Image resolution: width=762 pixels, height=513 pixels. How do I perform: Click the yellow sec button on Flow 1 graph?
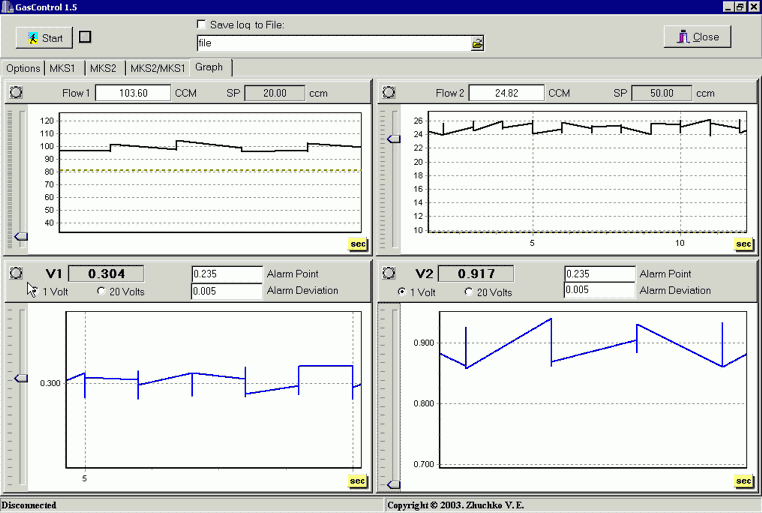356,243
